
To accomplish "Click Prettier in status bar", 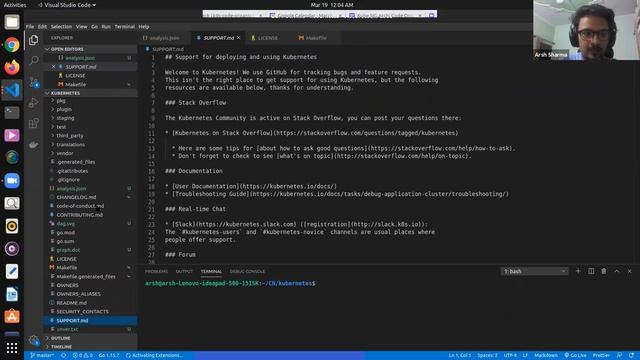I will click(x=601, y=355).
